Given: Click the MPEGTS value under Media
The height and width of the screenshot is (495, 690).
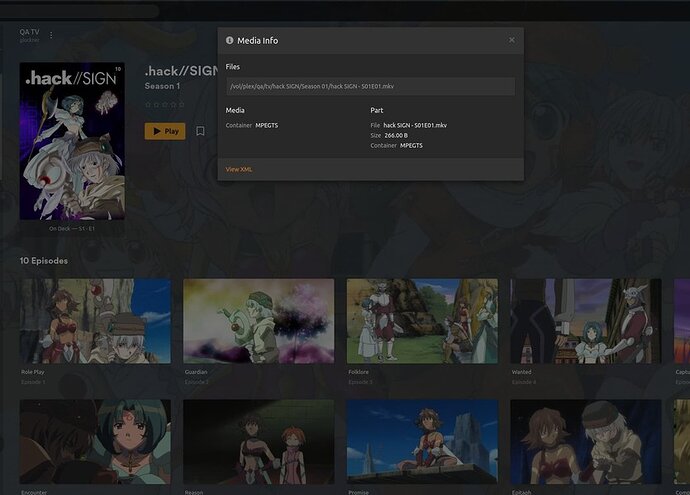Looking at the screenshot, I should (267, 125).
